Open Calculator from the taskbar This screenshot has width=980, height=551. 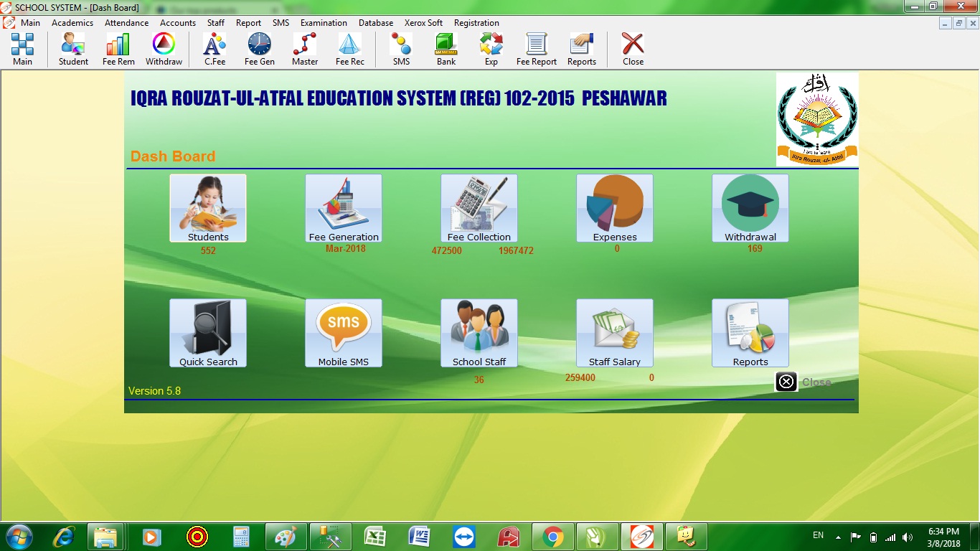click(242, 537)
